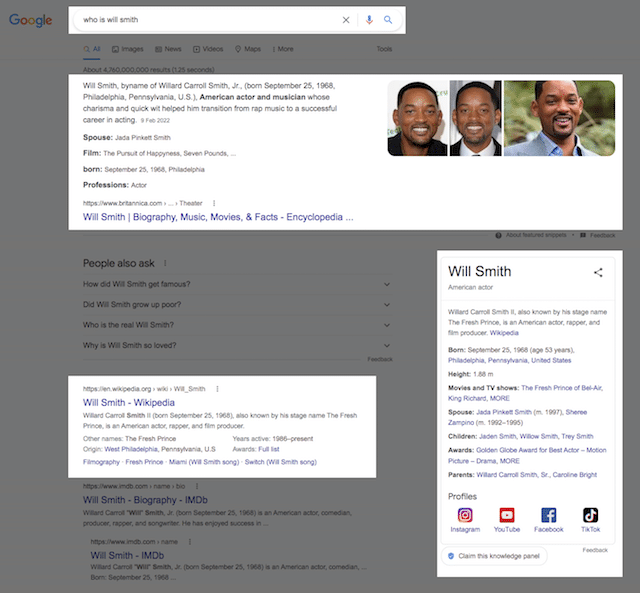640x593 pixels.
Task: Click Claim this knowledge panel button
Action: pyautogui.click(x=494, y=556)
